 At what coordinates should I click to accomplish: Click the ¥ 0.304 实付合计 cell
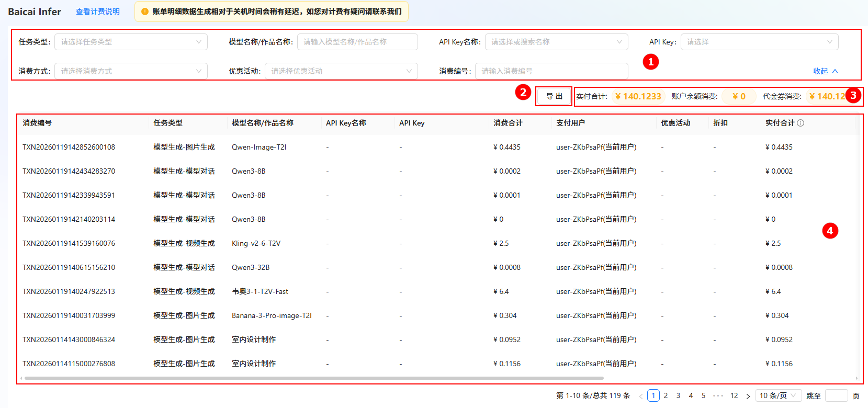click(777, 315)
